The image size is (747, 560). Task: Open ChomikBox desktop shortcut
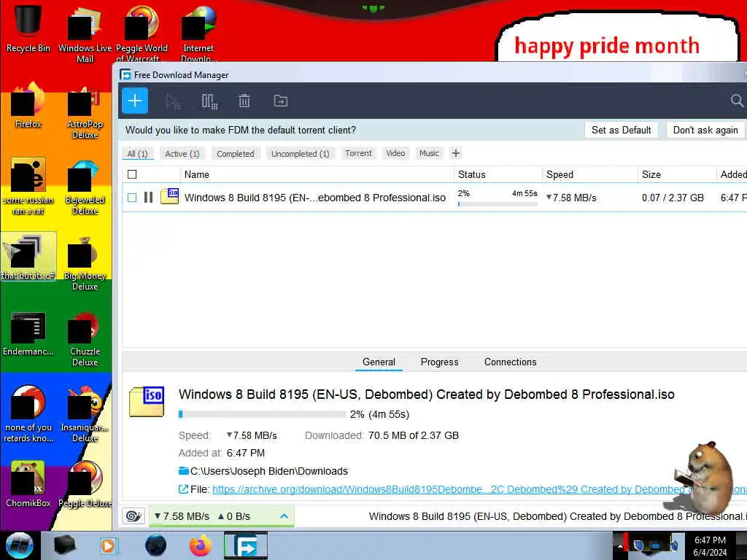click(28, 484)
